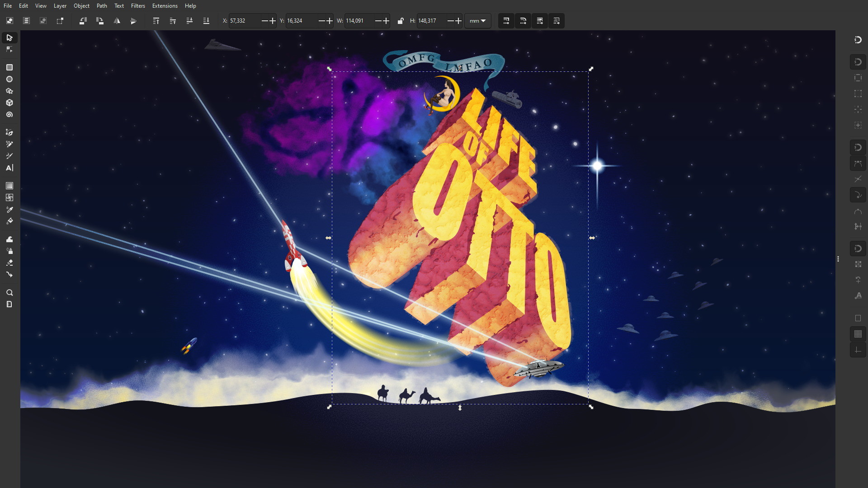
Task: Open the mm units dropdown
Action: [477, 21]
